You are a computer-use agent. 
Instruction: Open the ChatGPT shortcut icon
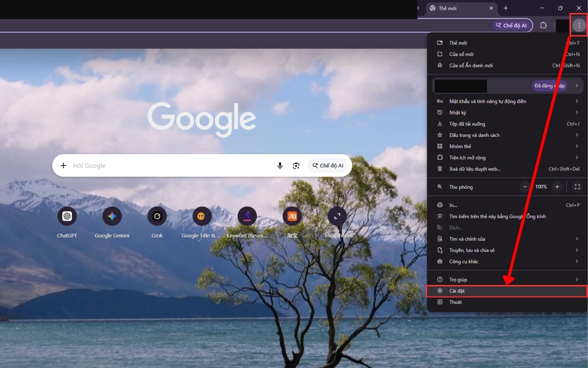point(67,216)
